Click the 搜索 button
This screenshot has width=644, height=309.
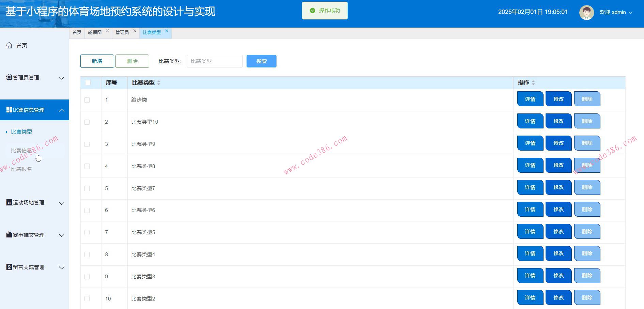click(x=261, y=61)
